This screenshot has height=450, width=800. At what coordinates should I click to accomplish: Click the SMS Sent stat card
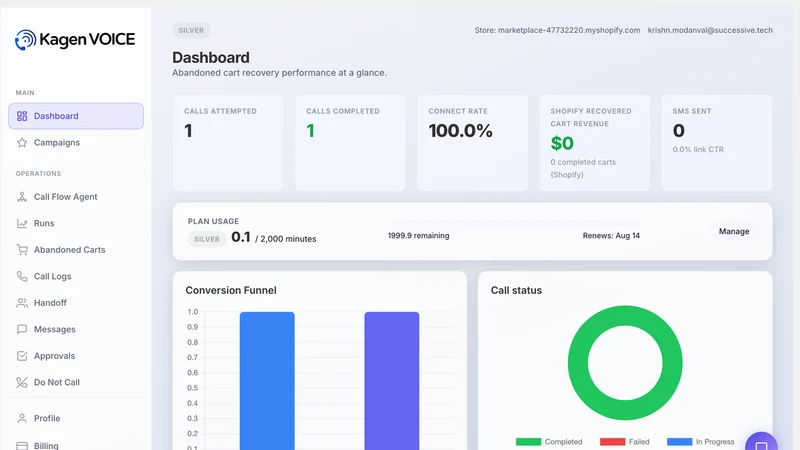click(x=717, y=143)
